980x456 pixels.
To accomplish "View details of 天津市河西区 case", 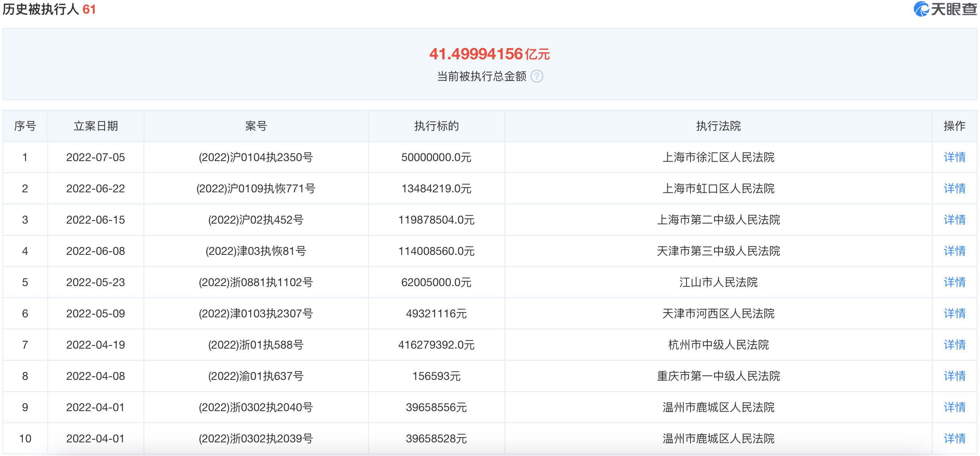I will point(954,313).
